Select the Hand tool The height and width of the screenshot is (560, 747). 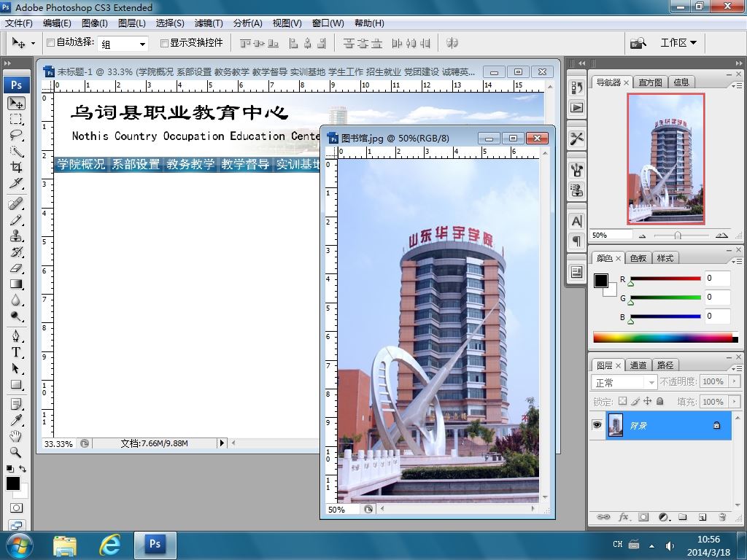(16, 436)
